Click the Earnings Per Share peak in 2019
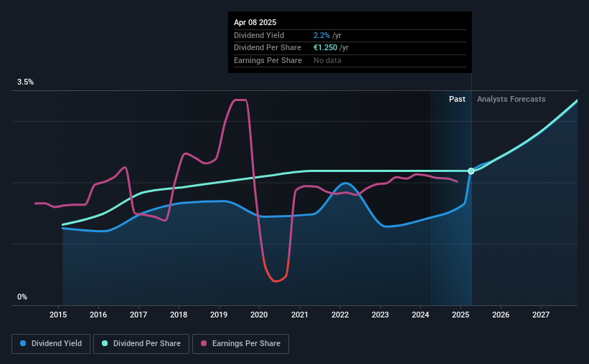 click(x=240, y=100)
